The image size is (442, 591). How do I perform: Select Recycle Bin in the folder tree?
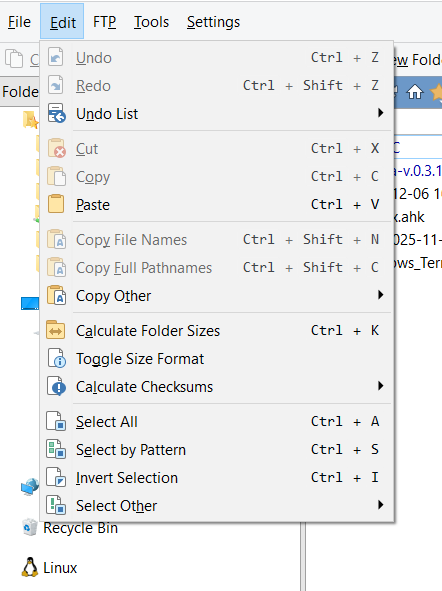point(80,528)
